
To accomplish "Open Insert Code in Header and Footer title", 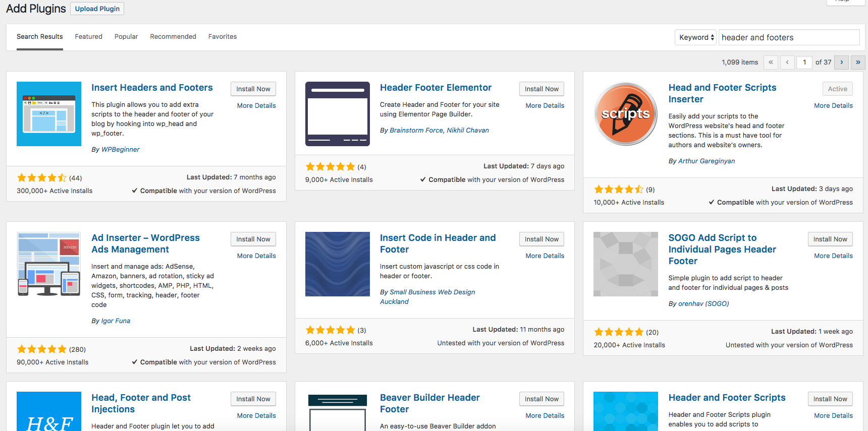I will coord(438,243).
